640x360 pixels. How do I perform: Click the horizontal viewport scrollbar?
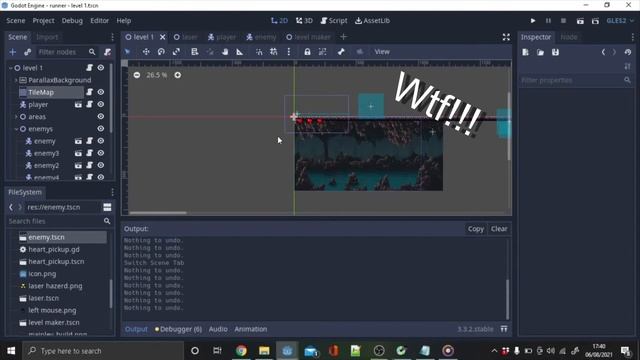(158, 213)
